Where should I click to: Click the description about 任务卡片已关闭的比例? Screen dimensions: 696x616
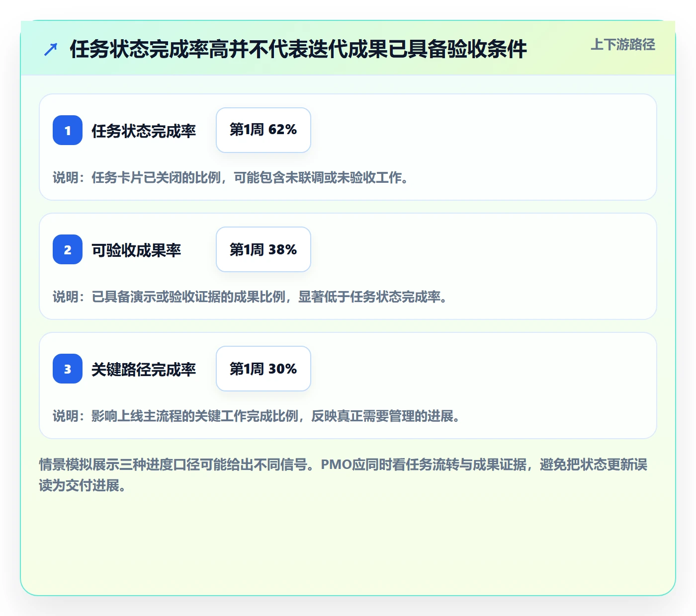[x=231, y=177]
